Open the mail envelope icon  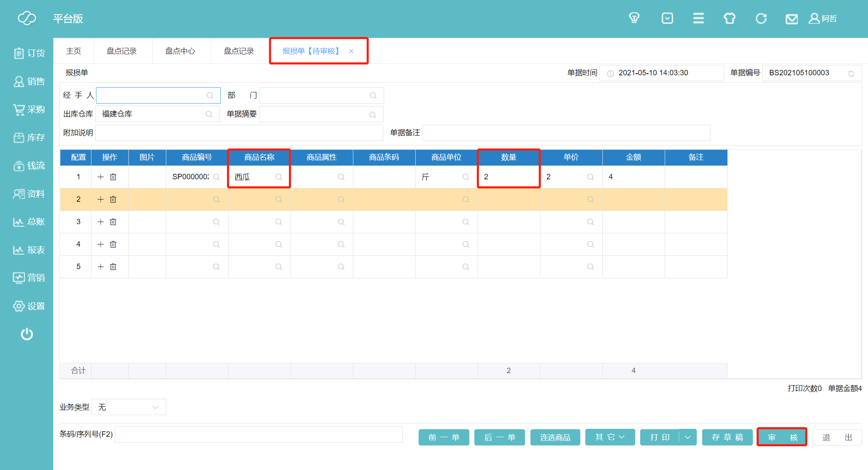coord(792,19)
